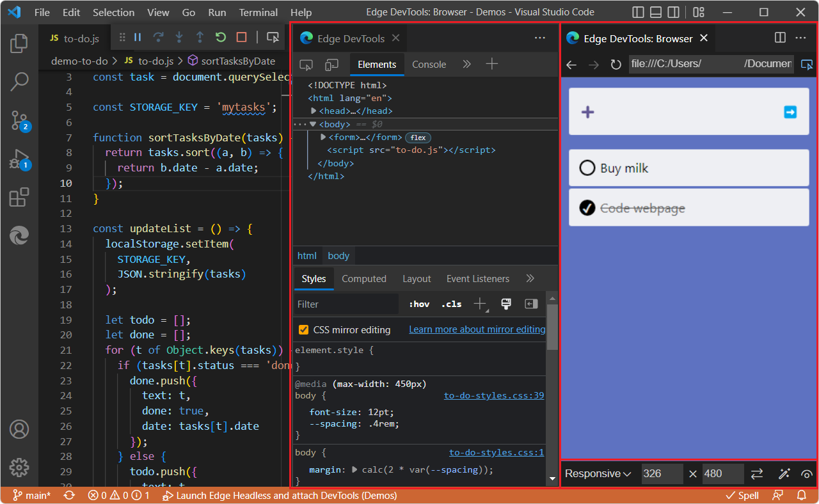Click Launch Edge Headless status bar item
The width and height of the screenshot is (819, 504).
(280, 496)
